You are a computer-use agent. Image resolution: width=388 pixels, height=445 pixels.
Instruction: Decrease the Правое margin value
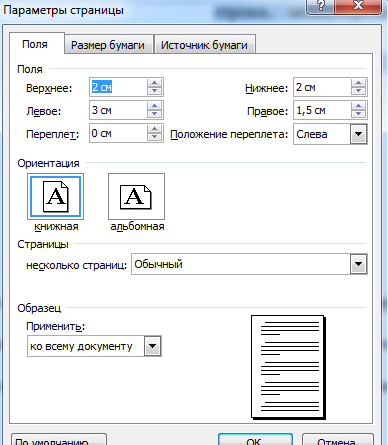point(358,114)
